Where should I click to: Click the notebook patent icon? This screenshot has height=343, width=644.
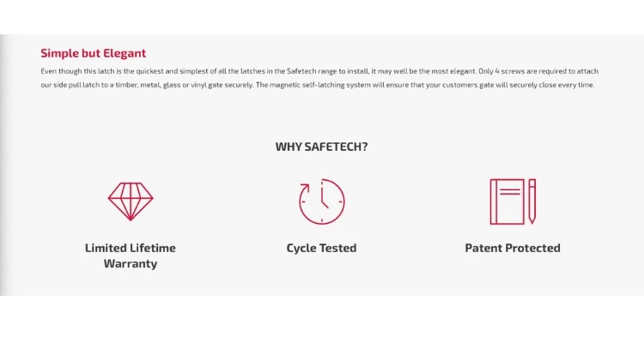[x=506, y=202]
